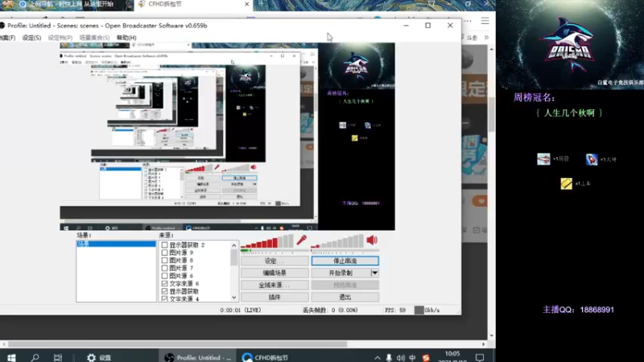The image size is (644, 362).
Task: Click the OBS title bar app icon
Action: [x=2, y=26]
